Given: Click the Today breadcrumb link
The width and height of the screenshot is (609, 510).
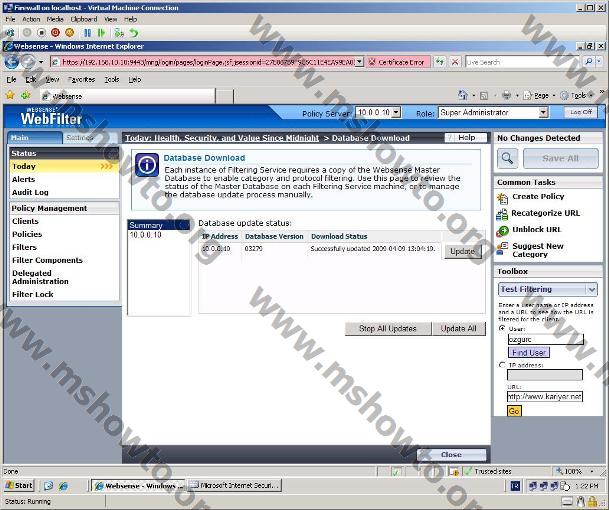Looking at the screenshot, I should tap(222, 138).
